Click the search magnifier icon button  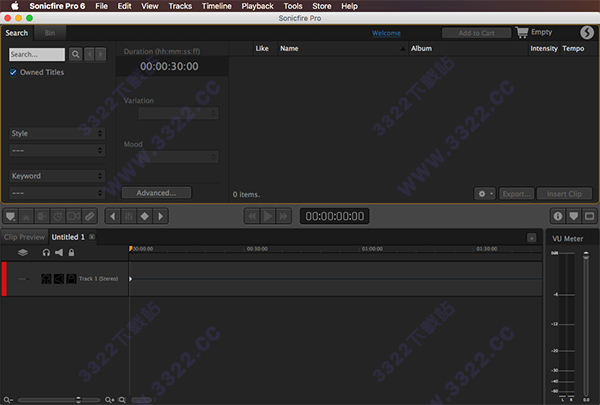[76, 54]
